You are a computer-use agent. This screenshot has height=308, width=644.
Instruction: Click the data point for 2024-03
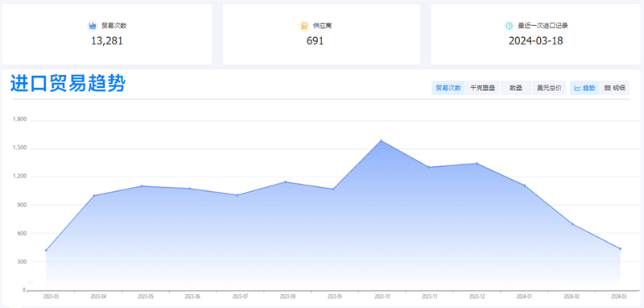click(620, 249)
